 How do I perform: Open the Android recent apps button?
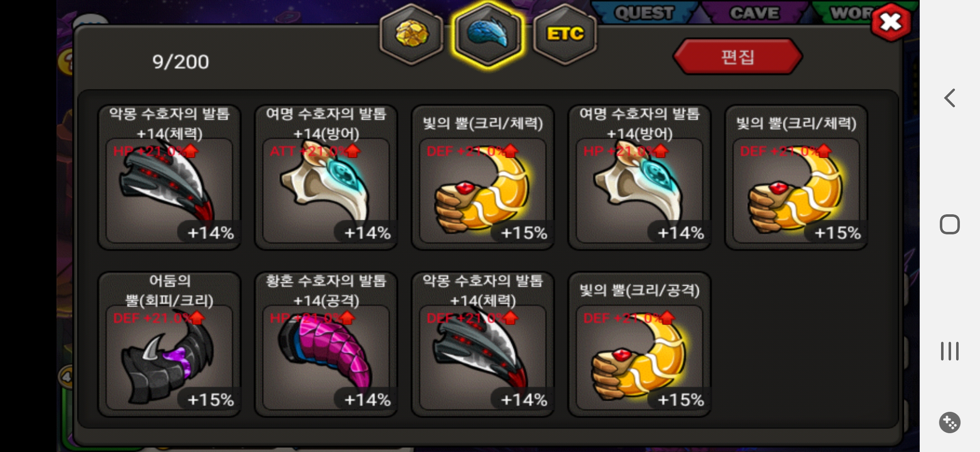[x=949, y=351]
